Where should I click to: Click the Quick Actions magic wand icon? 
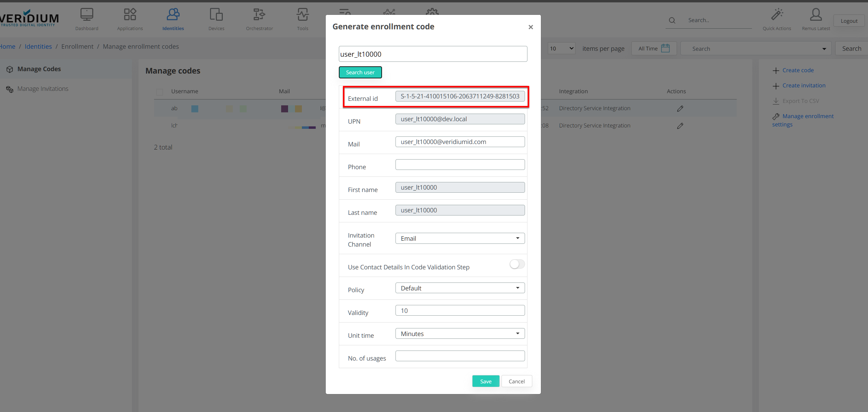tap(777, 15)
